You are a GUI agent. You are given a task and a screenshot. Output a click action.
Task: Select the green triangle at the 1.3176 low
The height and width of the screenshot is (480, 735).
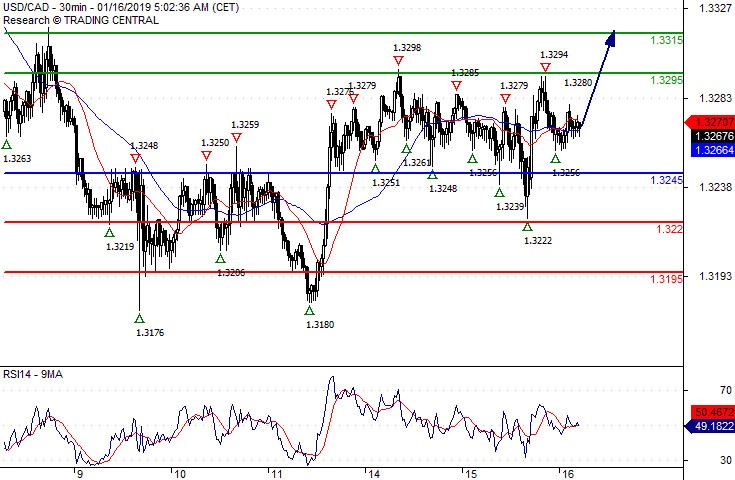click(x=138, y=318)
